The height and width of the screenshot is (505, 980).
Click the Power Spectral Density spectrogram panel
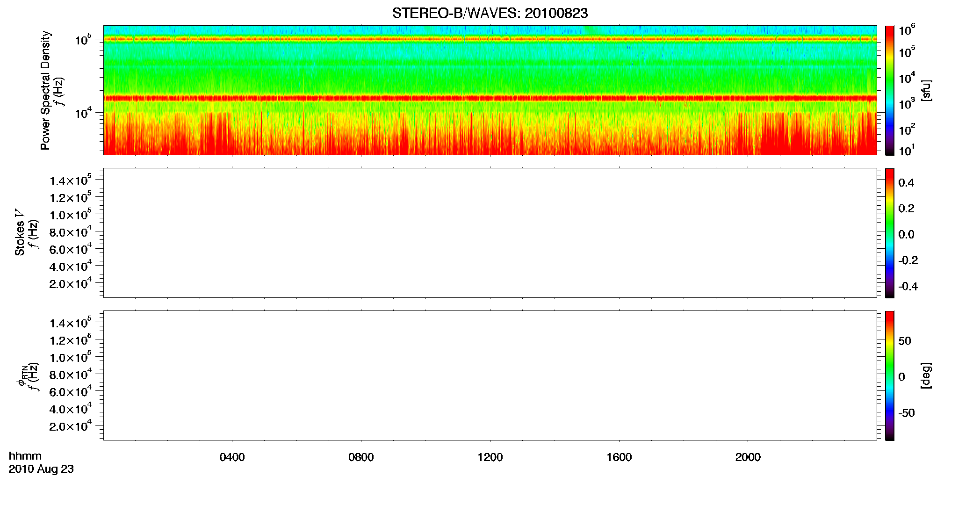click(490, 90)
